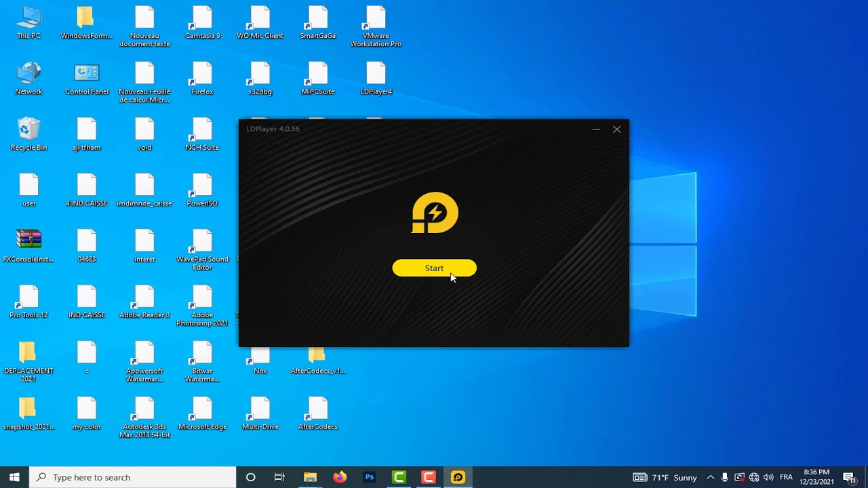Image resolution: width=868 pixels, height=488 pixels.
Task: Select the This PC desktop icon
Action: click(28, 23)
